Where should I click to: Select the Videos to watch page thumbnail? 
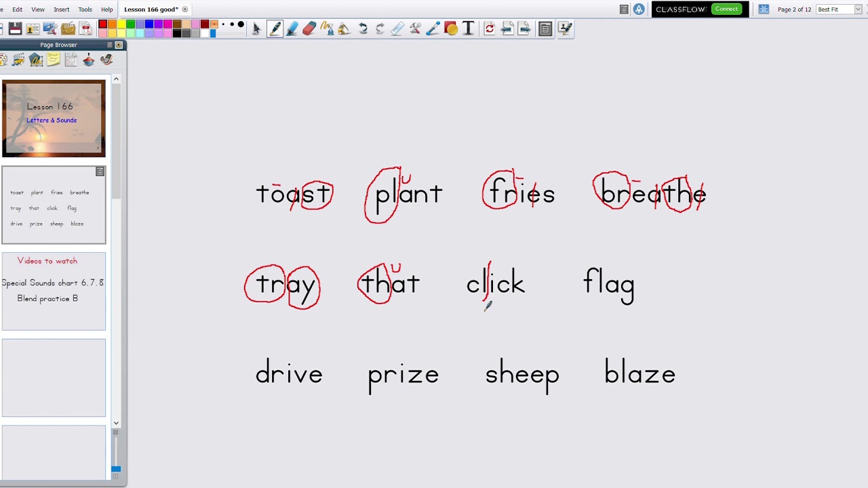click(54, 291)
